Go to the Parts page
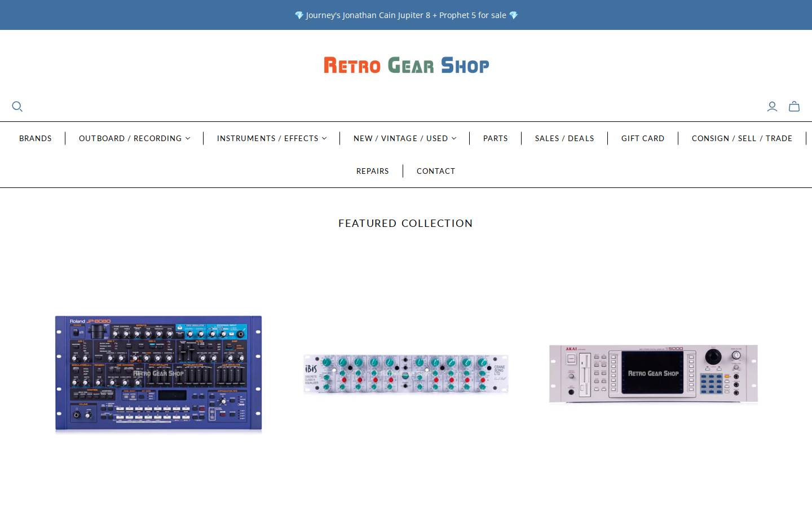This screenshot has height=508, width=812. (x=496, y=138)
